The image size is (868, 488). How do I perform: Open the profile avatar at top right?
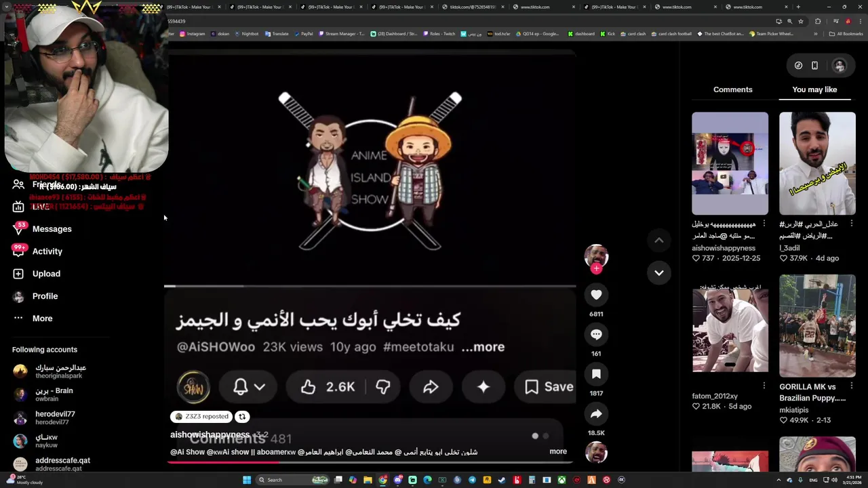pyautogui.click(x=840, y=66)
